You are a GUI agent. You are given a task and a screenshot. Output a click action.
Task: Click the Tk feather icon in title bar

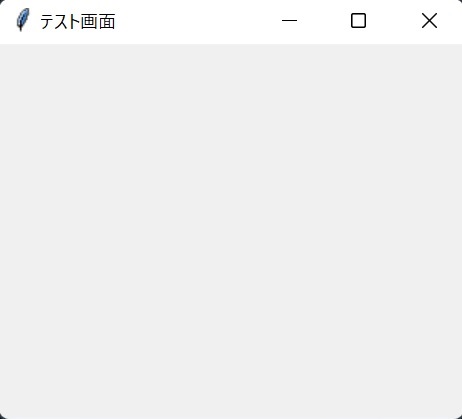click(23, 20)
